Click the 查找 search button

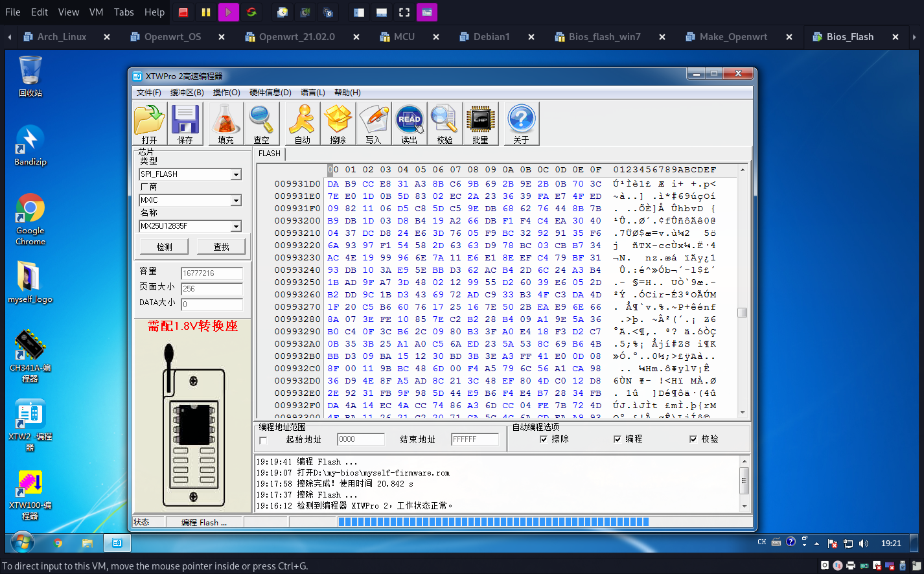[221, 247]
